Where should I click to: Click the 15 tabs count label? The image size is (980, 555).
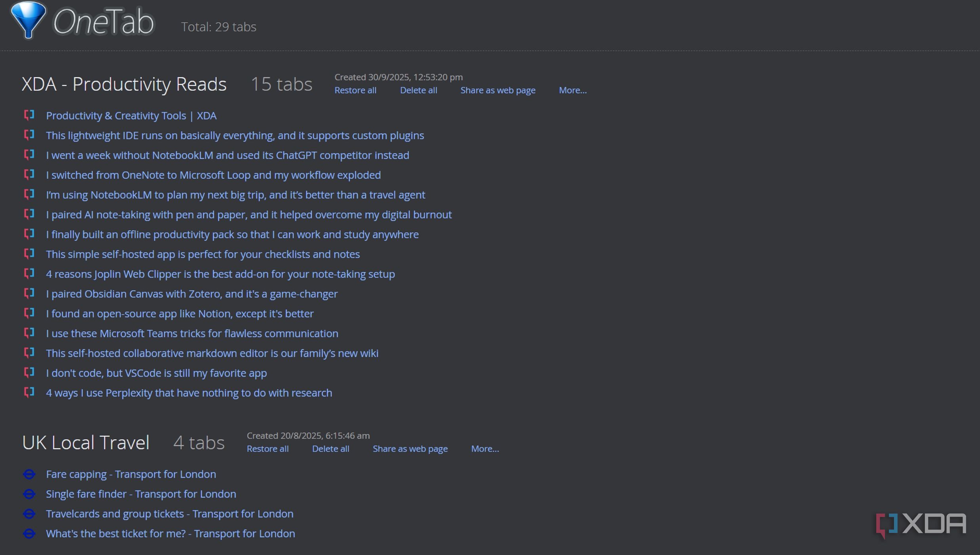click(x=282, y=84)
